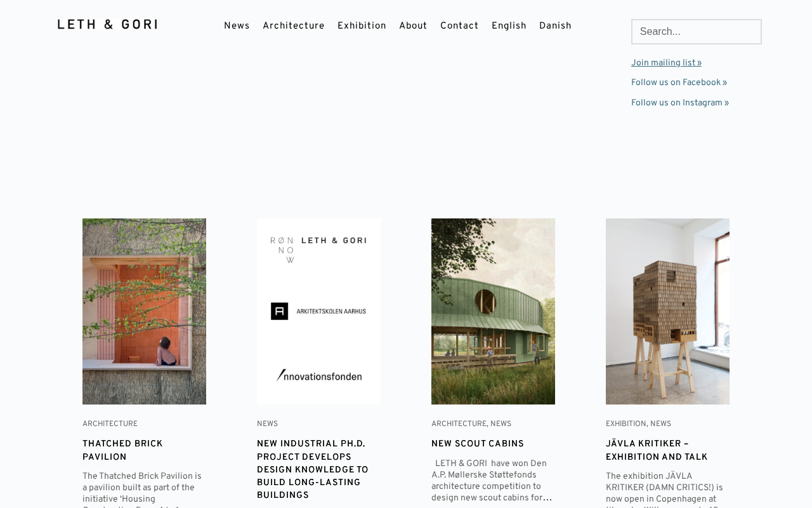Open the Architecture menu item
Screen dimensions: 812x508
tap(294, 26)
